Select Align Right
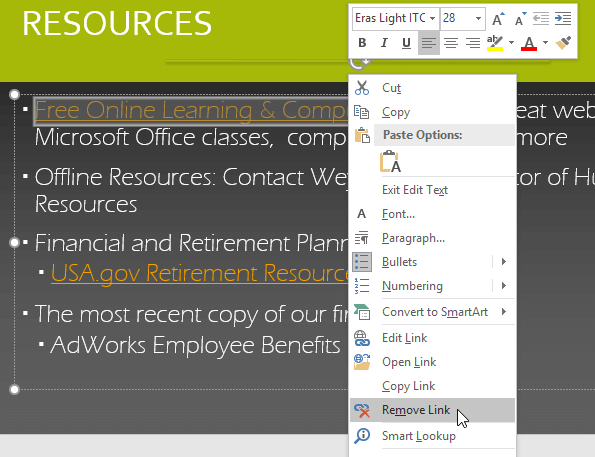This screenshot has height=457, width=595. click(x=473, y=43)
